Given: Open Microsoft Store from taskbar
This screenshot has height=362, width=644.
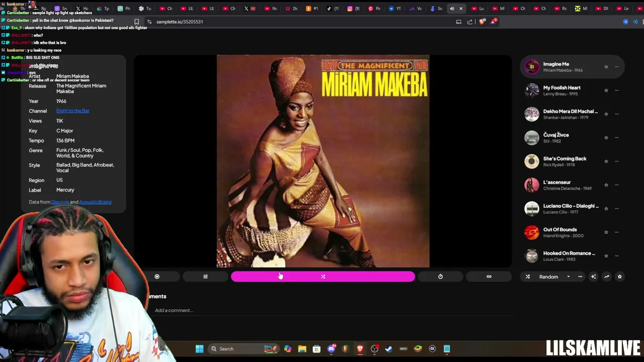Looking at the screenshot, I should coord(316,349).
